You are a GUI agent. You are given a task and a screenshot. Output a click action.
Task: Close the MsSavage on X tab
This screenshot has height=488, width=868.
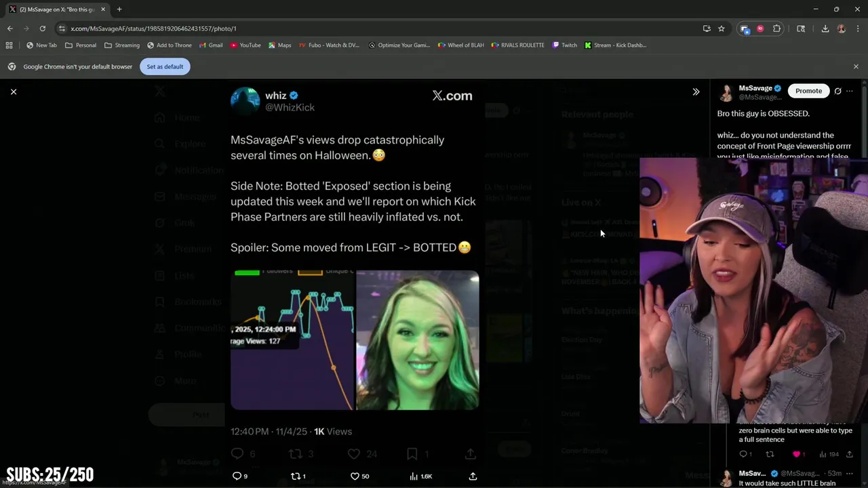(x=103, y=9)
